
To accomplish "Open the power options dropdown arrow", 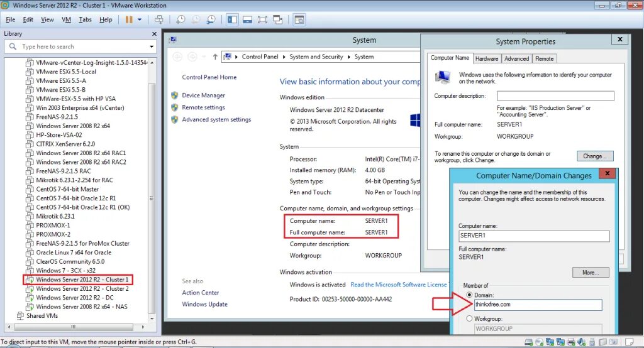I will point(140,19).
